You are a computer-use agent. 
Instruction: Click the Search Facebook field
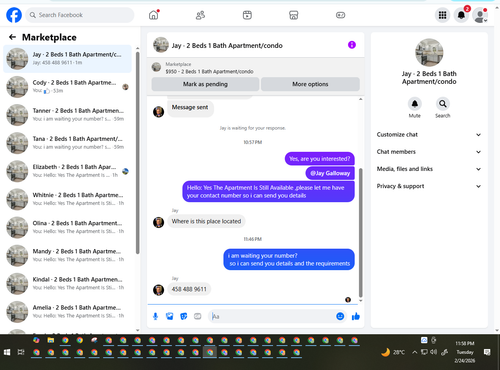80,15
